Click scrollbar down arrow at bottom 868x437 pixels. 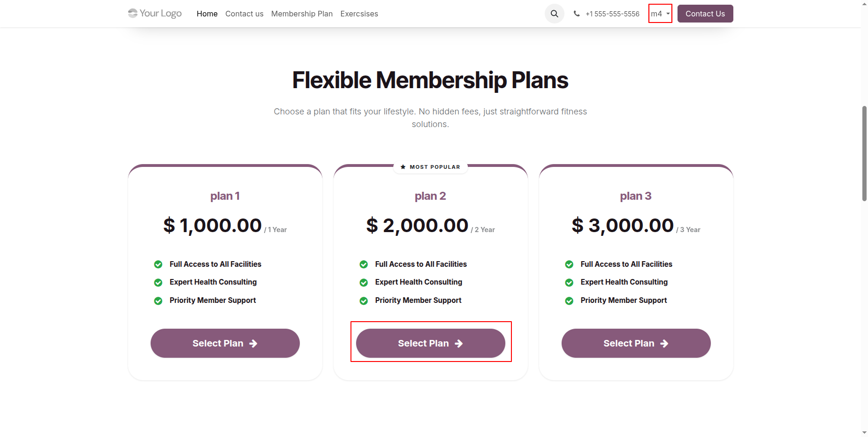tap(864, 433)
